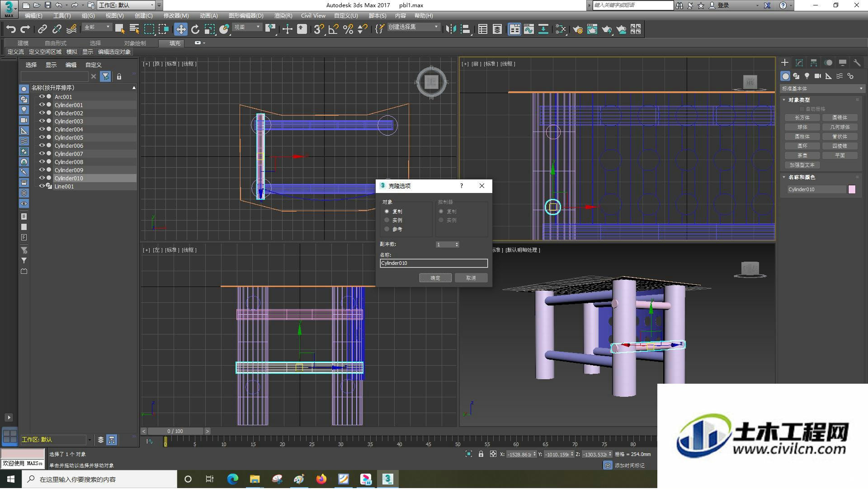The width and height of the screenshot is (868, 489).
Task: Activate the Select and Place tool
Action: pyautogui.click(x=224, y=29)
